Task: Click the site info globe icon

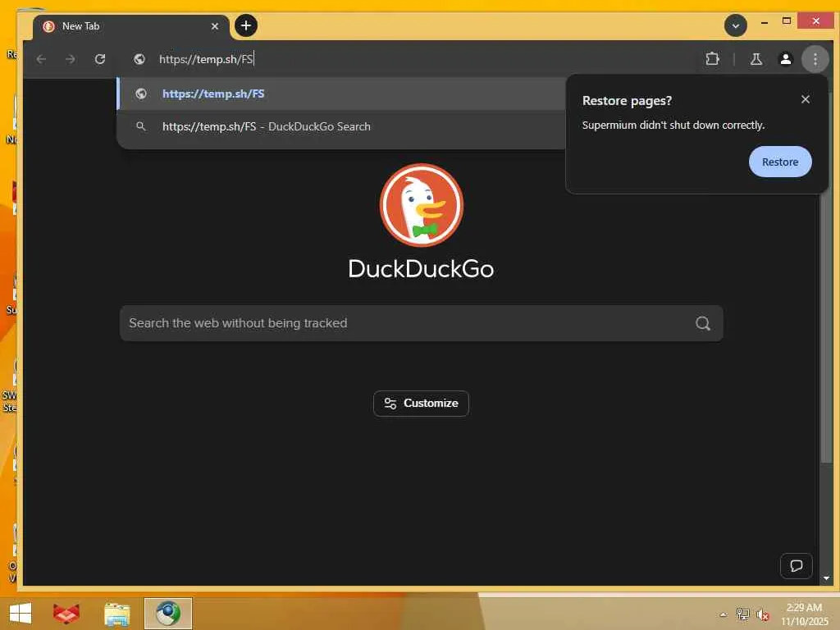Action: (139, 59)
